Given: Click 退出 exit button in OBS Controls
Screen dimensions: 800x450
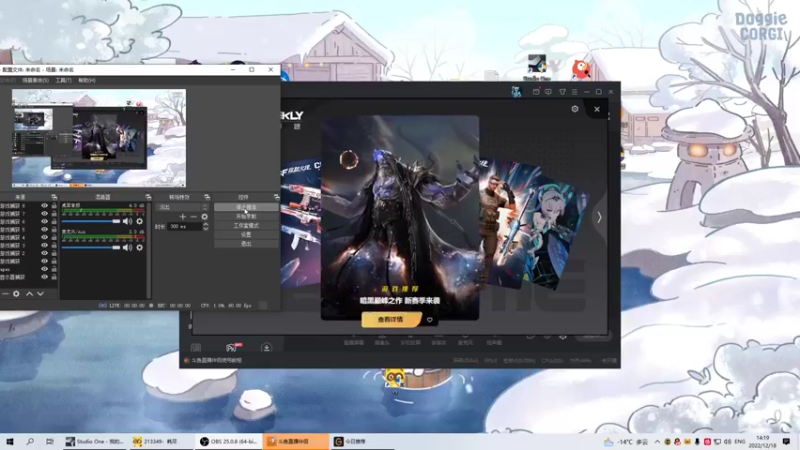Looking at the screenshot, I should (246, 244).
